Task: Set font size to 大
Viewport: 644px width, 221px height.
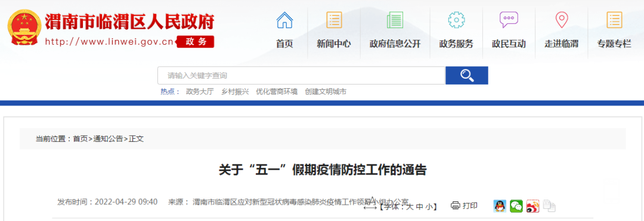Action: pos(409,207)
